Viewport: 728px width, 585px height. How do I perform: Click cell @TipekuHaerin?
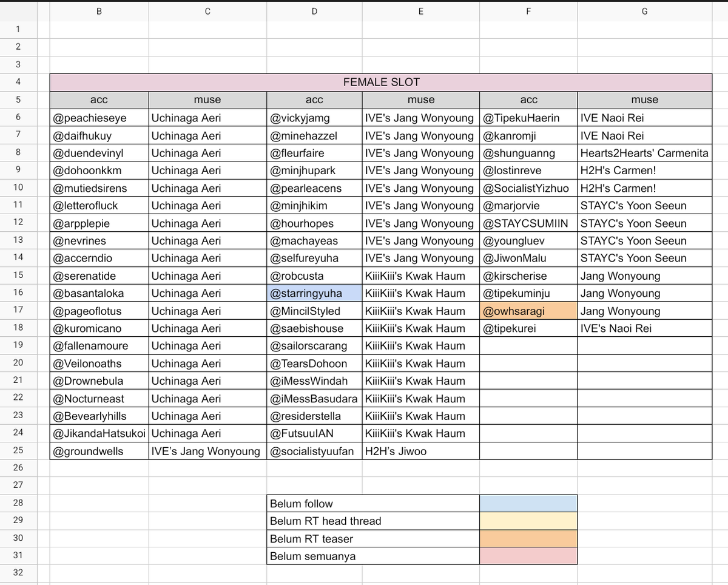click(528, 118)
